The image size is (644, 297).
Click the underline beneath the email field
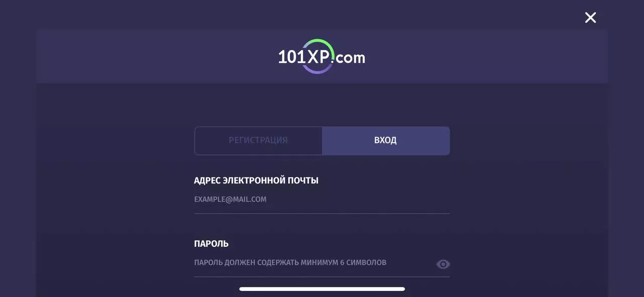(322, 214)
